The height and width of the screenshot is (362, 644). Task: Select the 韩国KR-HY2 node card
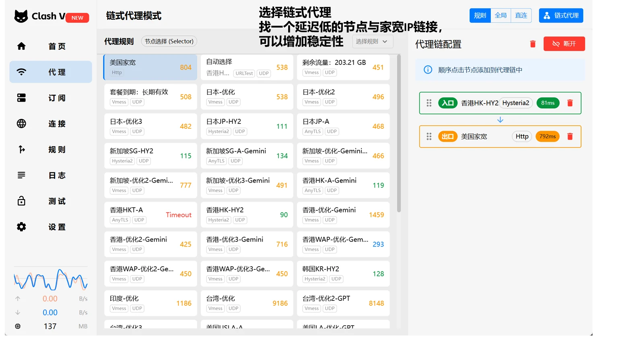click(343, 274)
